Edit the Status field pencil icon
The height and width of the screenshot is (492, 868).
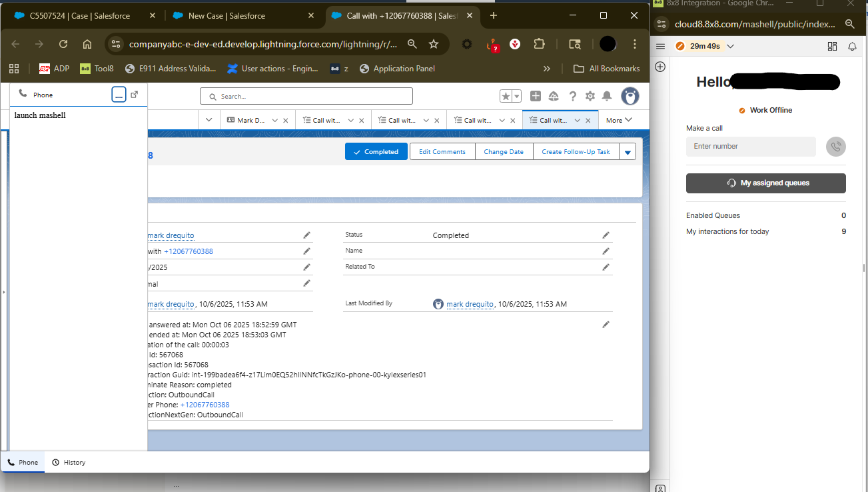coord(606,235)
